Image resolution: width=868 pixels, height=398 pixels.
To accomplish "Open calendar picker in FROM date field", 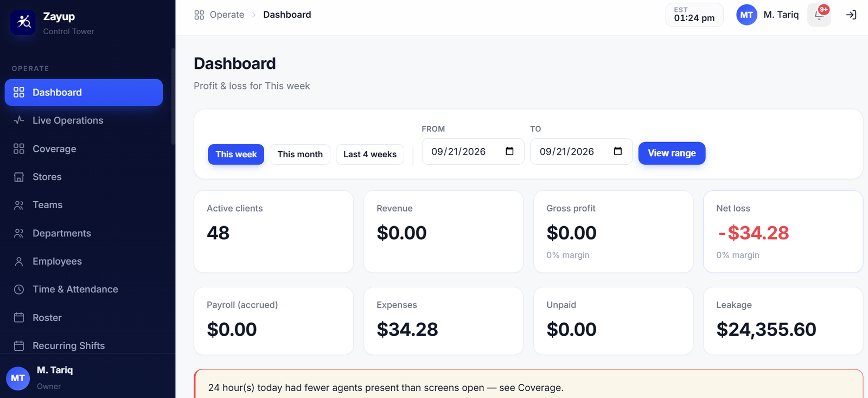I will (509, 151).
